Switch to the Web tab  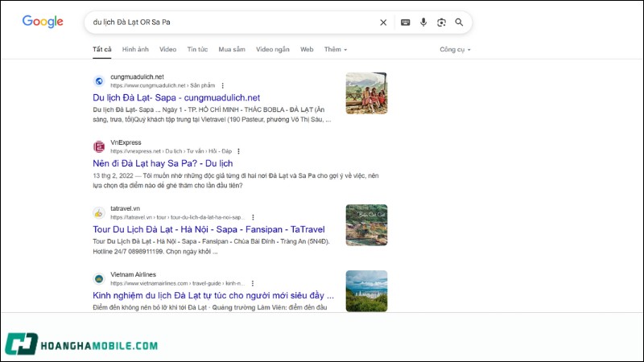(x=307, y=49)
